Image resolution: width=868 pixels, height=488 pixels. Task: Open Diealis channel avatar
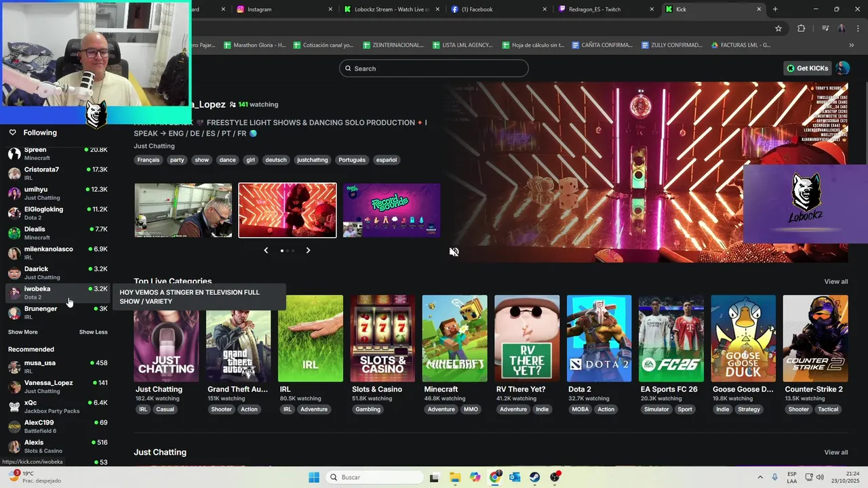[14, 233]
